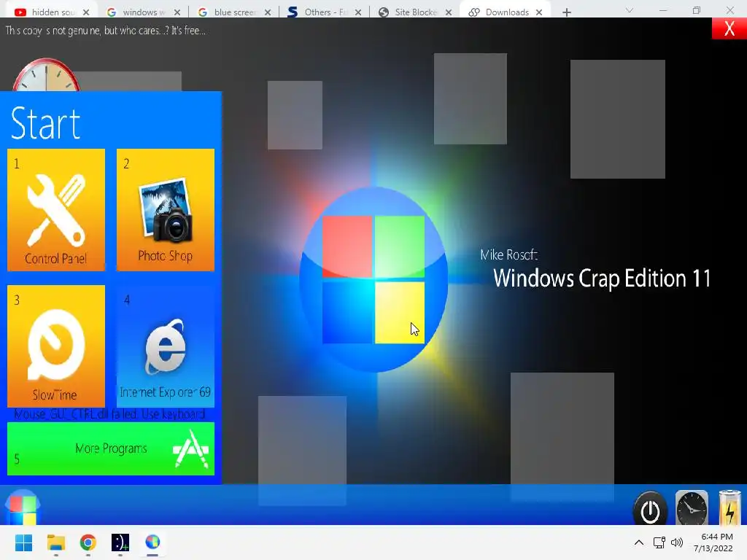Click the grey tile top right of desktop
This screenshot has width=747, height=560.
click(x=617, y=119)
